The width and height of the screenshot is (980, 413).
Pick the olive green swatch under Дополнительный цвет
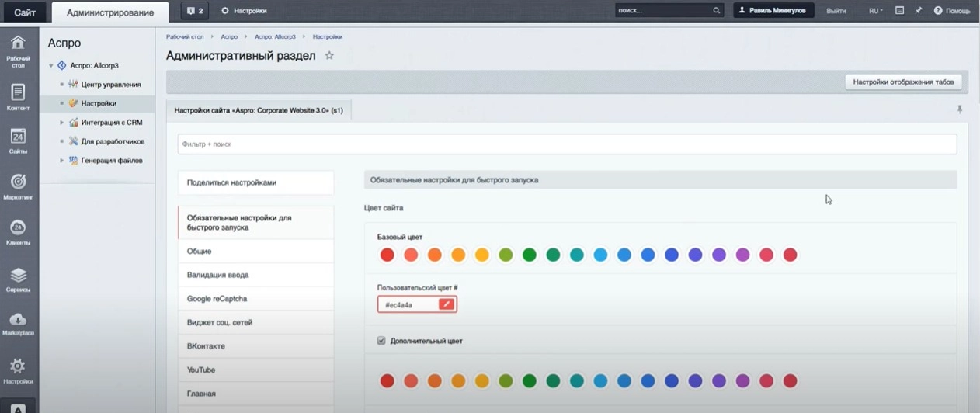click(x=506, y=380)
